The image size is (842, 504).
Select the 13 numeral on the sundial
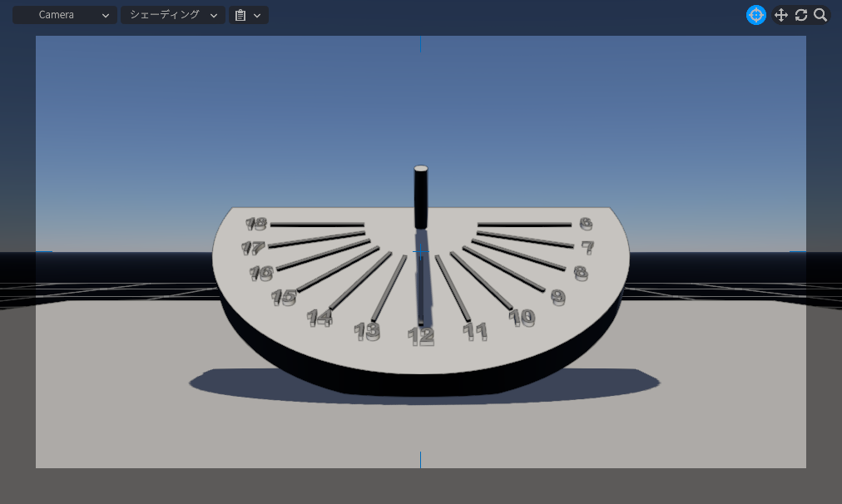[367, 332]
